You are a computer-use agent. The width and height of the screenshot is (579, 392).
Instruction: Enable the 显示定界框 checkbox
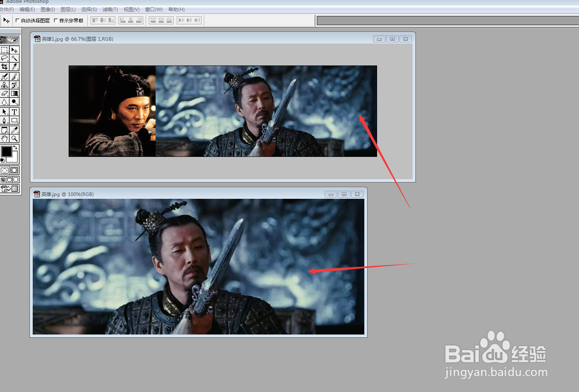[56, 20]
